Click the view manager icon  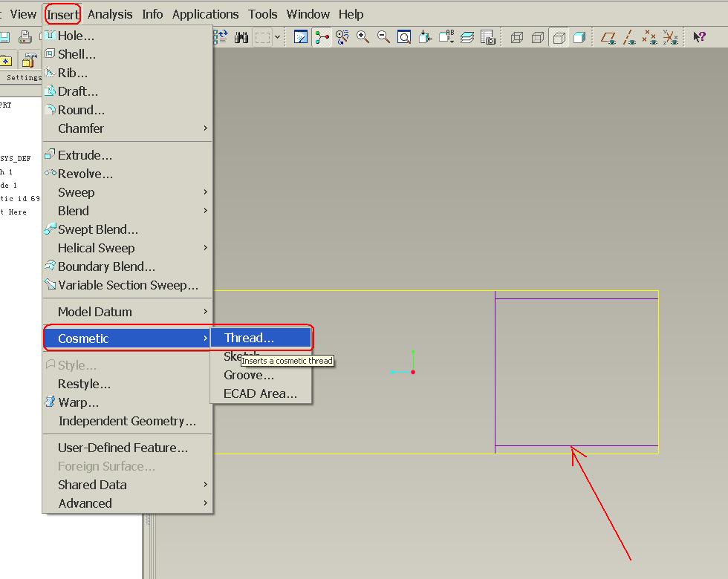pos(488,37)
